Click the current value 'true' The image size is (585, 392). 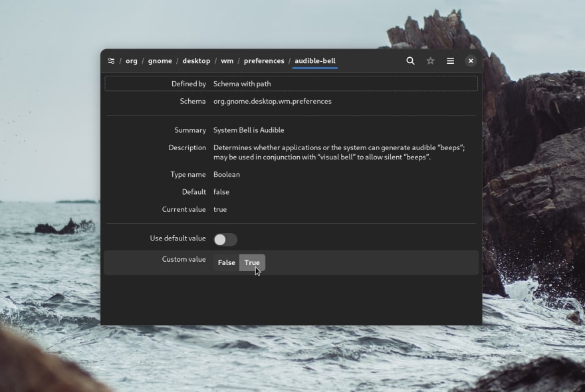220,209
